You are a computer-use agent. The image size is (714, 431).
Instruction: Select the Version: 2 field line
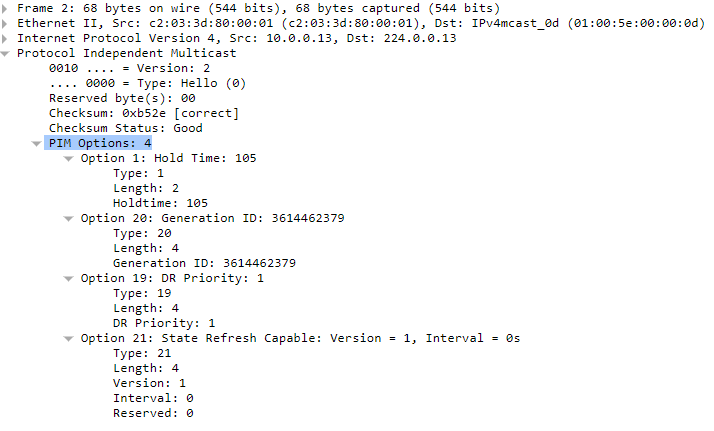pyautogui.click(x=129, y=69)
